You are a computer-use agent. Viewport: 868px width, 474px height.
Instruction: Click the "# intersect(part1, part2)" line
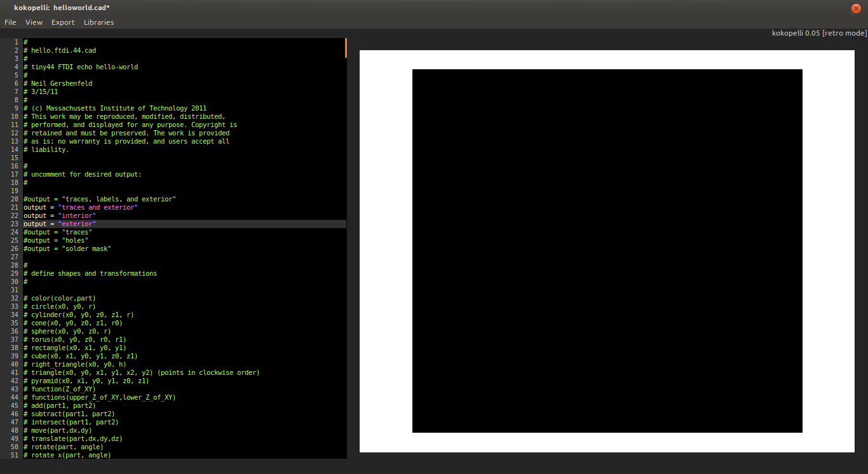coord(71,422)
